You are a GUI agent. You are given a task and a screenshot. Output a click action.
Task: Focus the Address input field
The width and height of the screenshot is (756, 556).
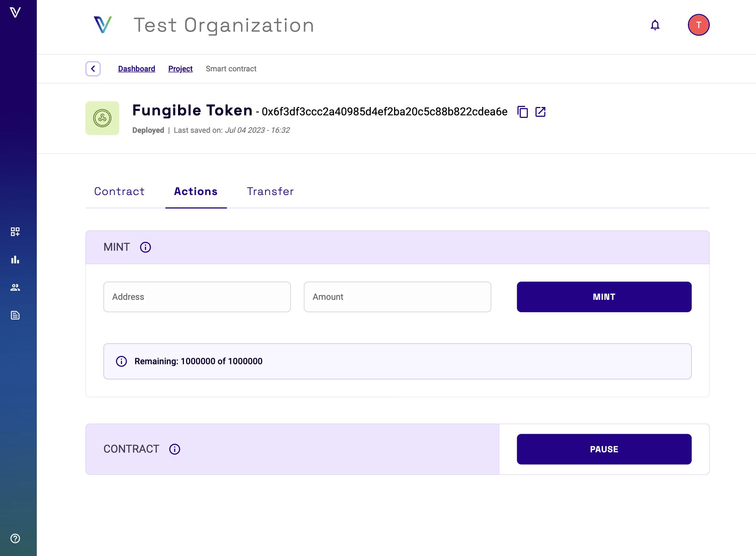[x=197, y=297]
